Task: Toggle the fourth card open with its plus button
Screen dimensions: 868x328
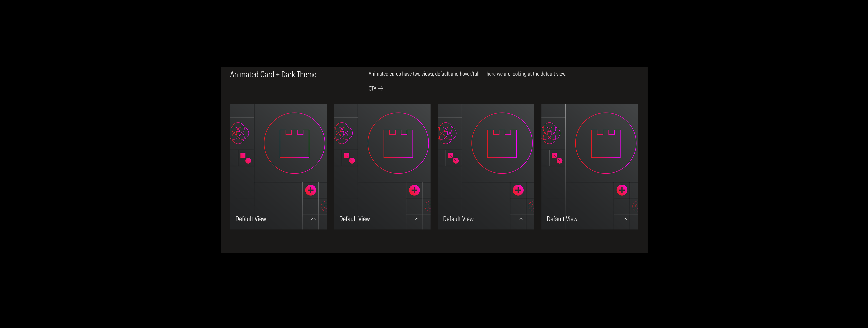Action: pos(622,190)
